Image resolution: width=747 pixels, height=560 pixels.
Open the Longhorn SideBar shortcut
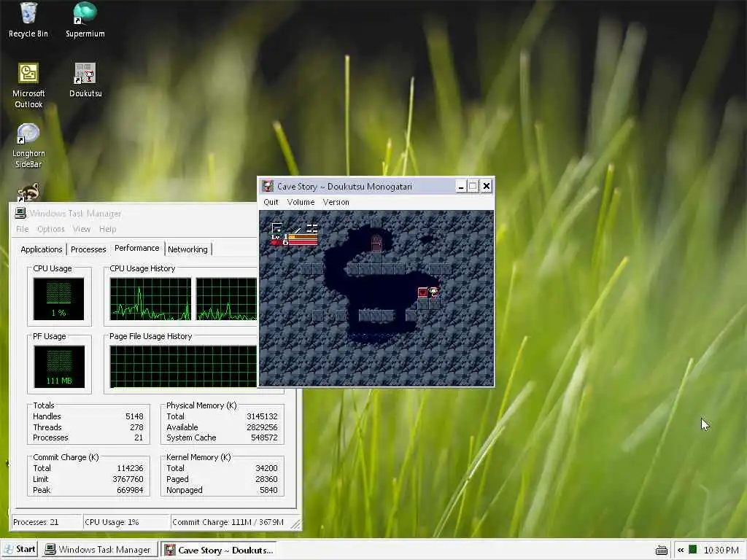[x=28, y=146]
